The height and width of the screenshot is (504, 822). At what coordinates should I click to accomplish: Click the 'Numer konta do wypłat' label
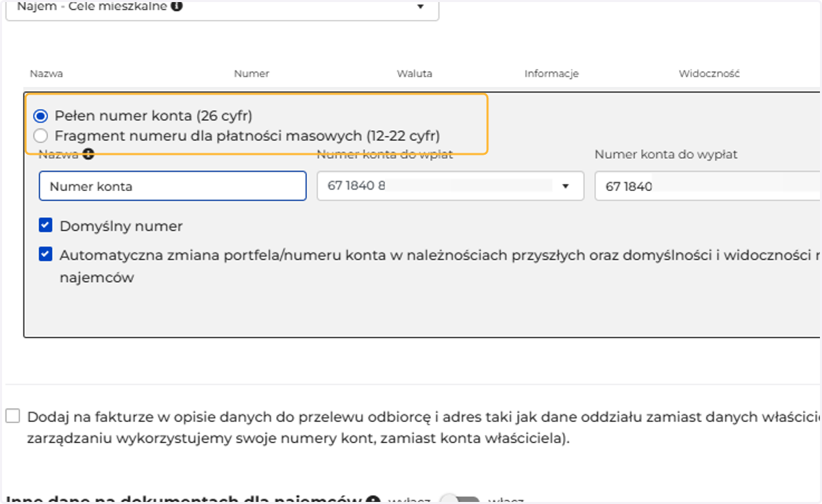coord(666,154)
